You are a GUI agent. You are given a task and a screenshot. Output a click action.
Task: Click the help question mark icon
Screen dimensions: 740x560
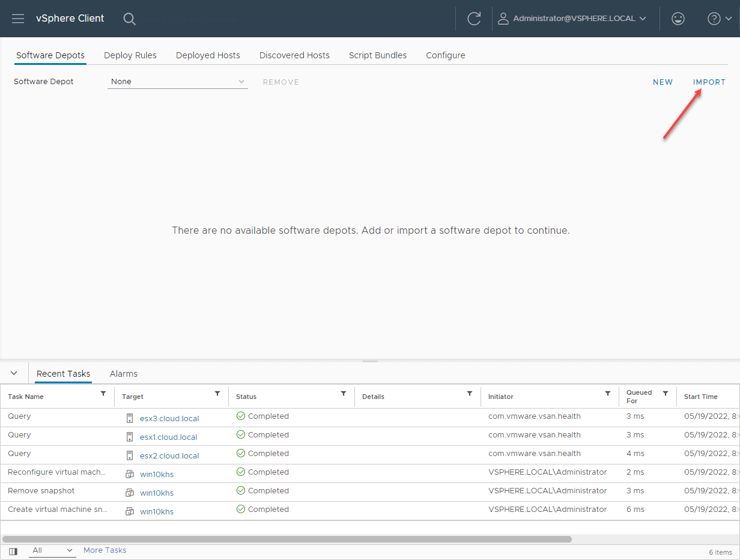click(x=714, y=19)
